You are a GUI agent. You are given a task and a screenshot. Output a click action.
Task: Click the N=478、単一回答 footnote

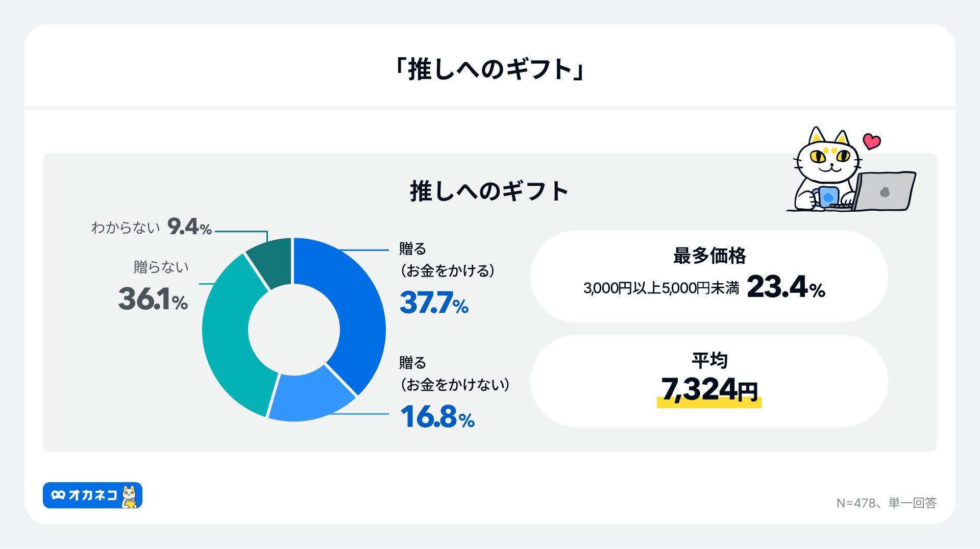886,503
